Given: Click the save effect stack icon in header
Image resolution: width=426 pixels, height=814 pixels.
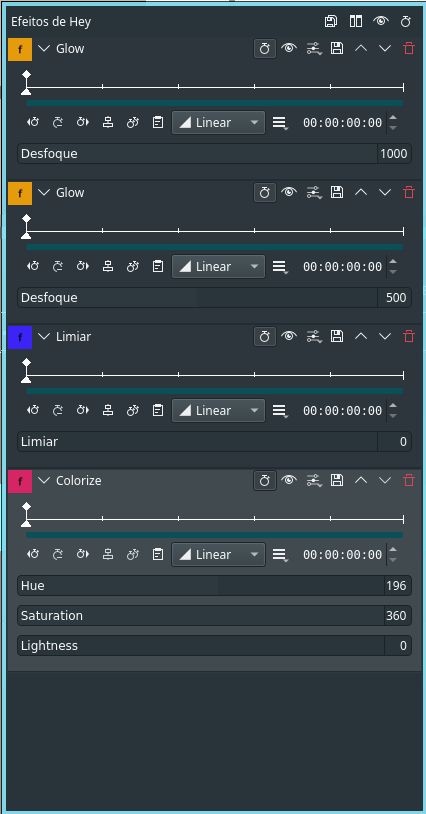Looking at the screenshot, I should pos(331,21).
